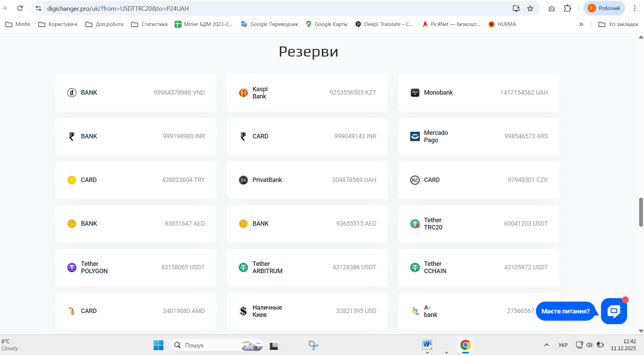644x355 pixels.
Task: Click the AMD CARD dram icon
Action: (x=72, y=311)
